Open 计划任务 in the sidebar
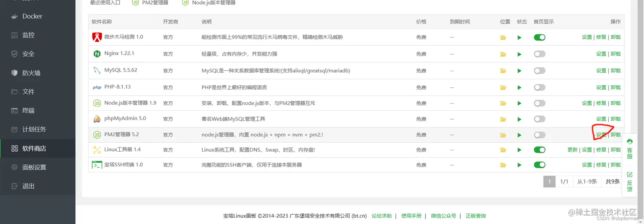The width and height of the screenshot is (644, 224). (x=37, y=129)
